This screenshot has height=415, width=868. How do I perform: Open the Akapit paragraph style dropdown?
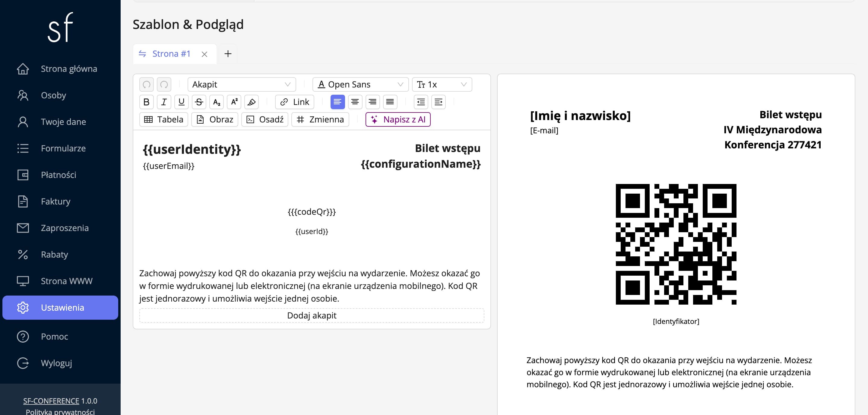[x=242, y=84]
